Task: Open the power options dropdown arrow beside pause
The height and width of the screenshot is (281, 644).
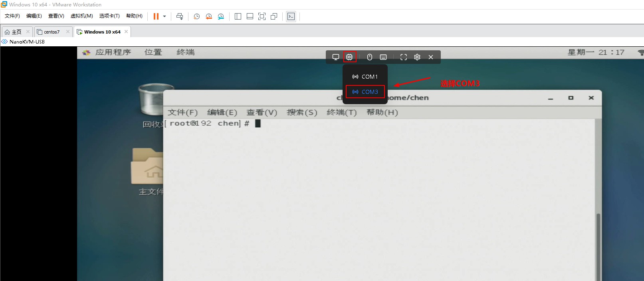Action: pos(164,16)
